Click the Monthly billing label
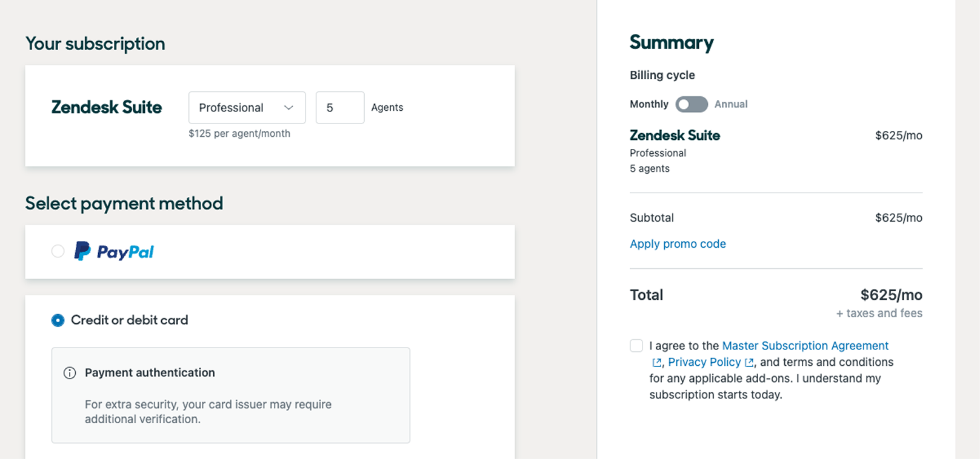 point(649,104)
